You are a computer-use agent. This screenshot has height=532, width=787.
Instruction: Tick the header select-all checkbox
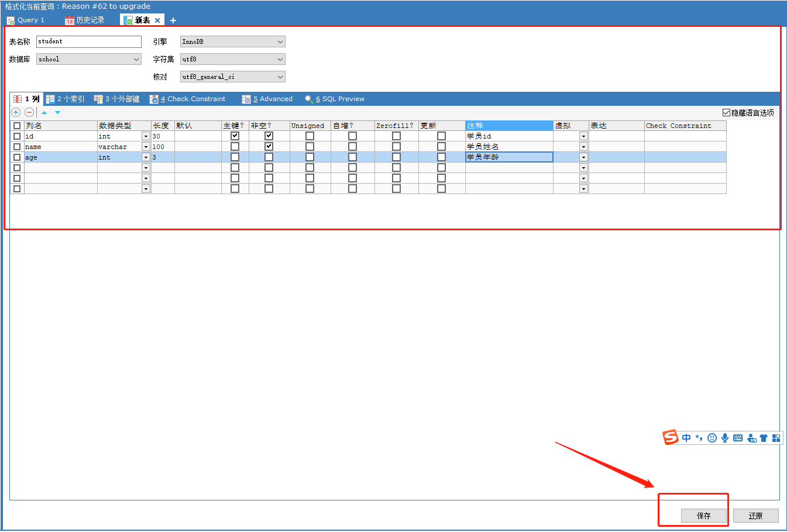17,126
